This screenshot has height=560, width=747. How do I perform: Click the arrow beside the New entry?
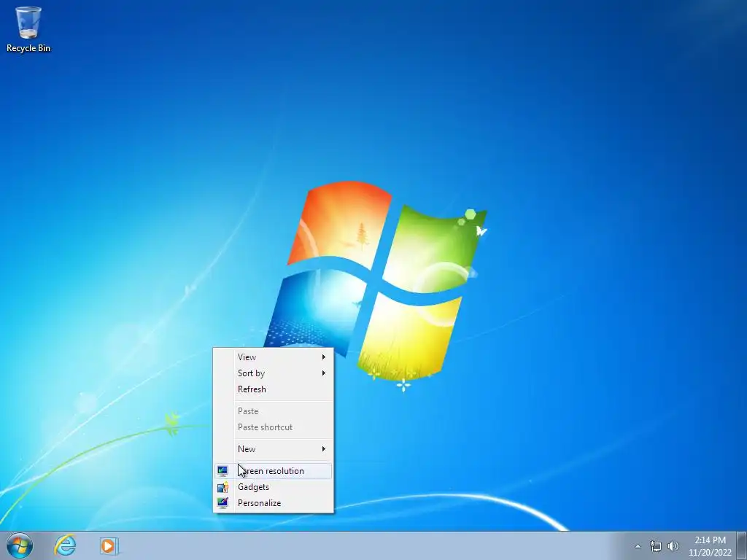(x=323, y=449)
